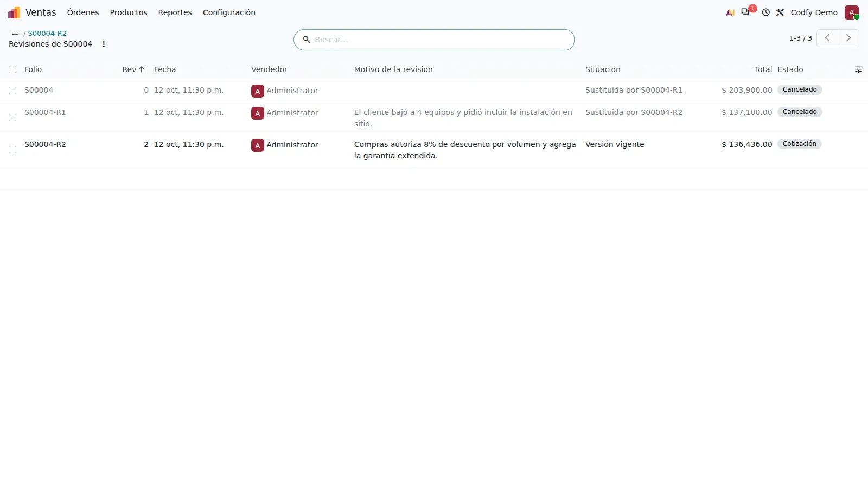Open the Ventas app home icon

point(14,12)
